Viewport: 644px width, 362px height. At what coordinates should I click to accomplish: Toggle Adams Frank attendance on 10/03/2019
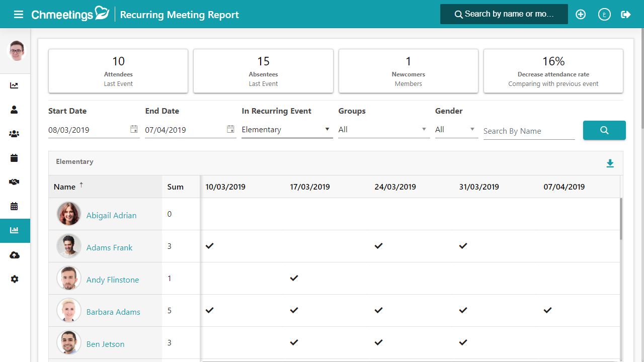coord(210,246)
